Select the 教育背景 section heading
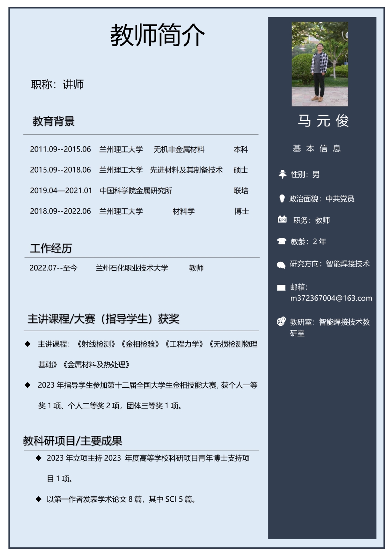392x555 pixels. click(53, 121)
